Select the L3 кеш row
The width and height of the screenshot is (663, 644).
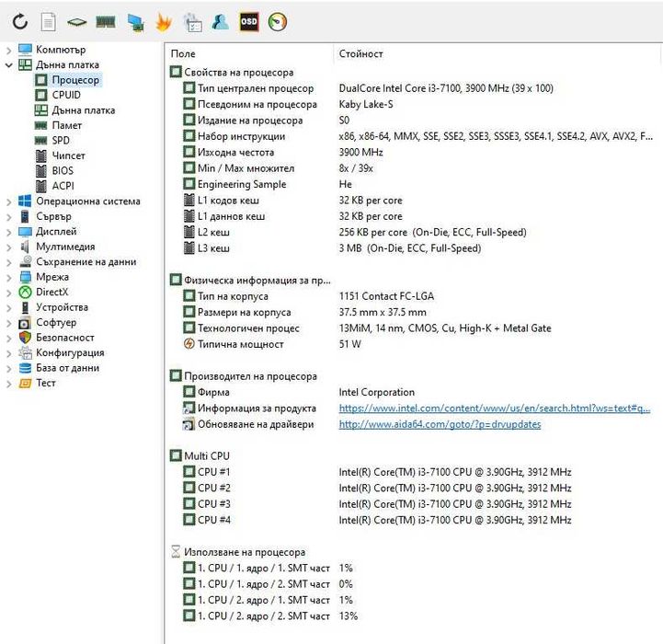(332, 248)
